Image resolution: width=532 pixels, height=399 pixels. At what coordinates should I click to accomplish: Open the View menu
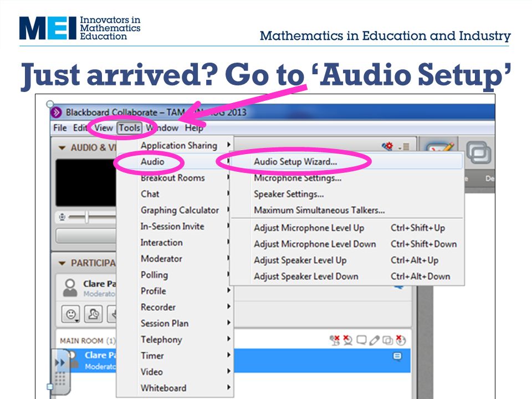pos(104,128)
